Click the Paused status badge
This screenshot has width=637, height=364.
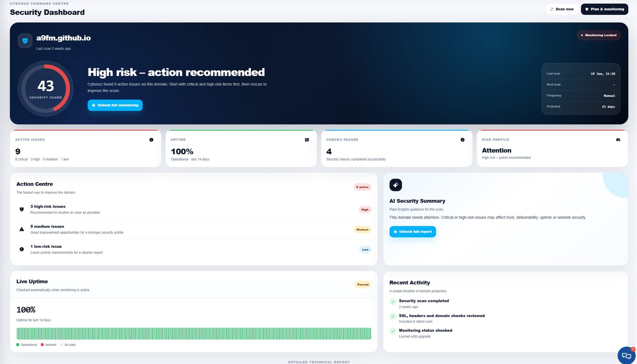click(363, 284)
